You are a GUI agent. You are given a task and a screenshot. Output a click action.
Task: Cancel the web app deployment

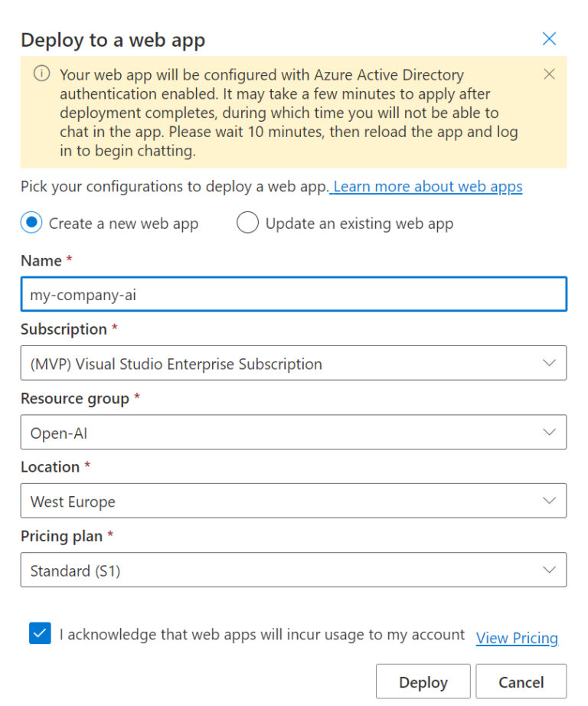521,681
